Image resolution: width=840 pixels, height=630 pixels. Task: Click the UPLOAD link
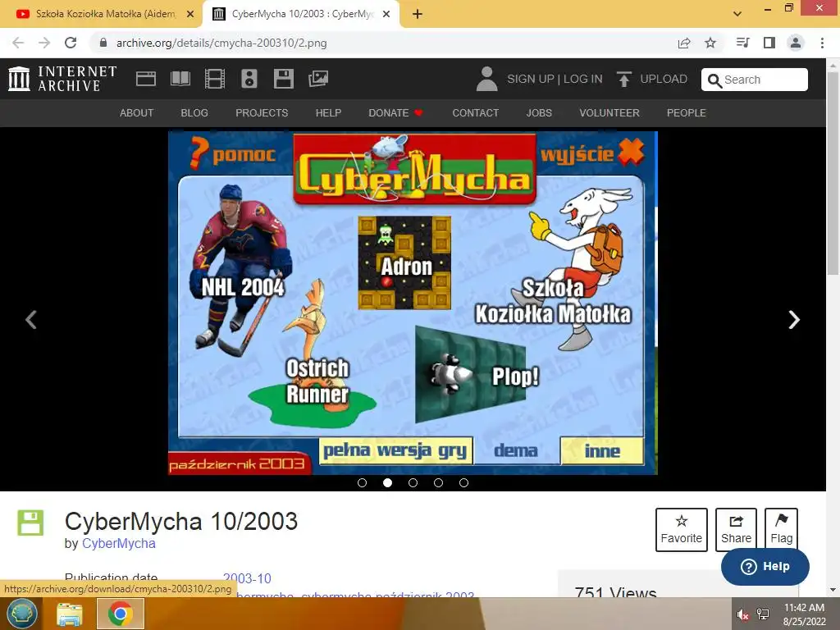(x=664, y=80)
